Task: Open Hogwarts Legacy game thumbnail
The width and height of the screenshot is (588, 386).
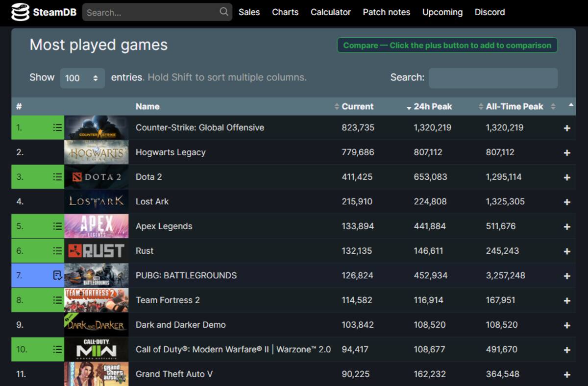Action: (x=97, y=152)
